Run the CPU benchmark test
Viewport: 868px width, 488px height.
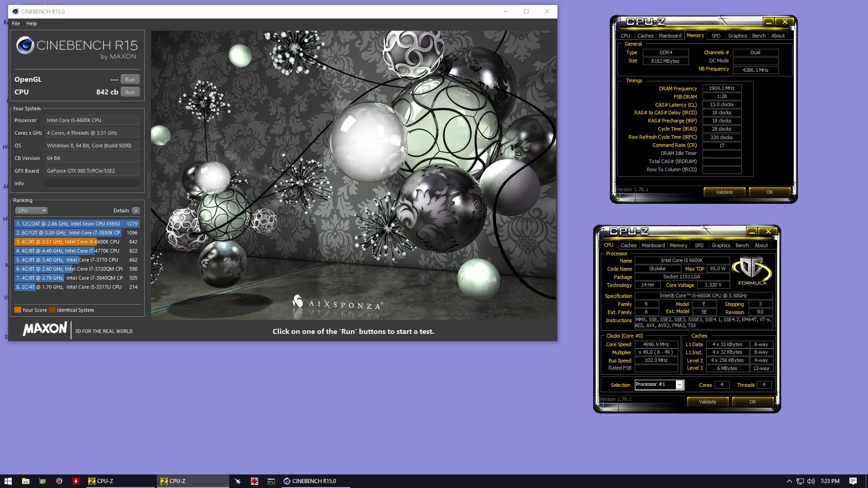click(x=130, y=92)
